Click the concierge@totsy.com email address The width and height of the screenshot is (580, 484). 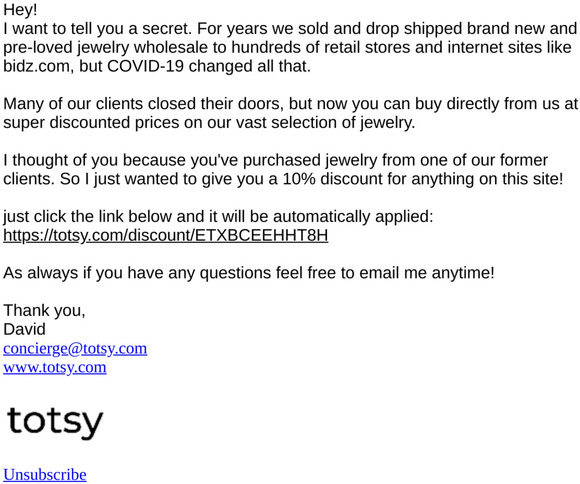pos(75,349)
